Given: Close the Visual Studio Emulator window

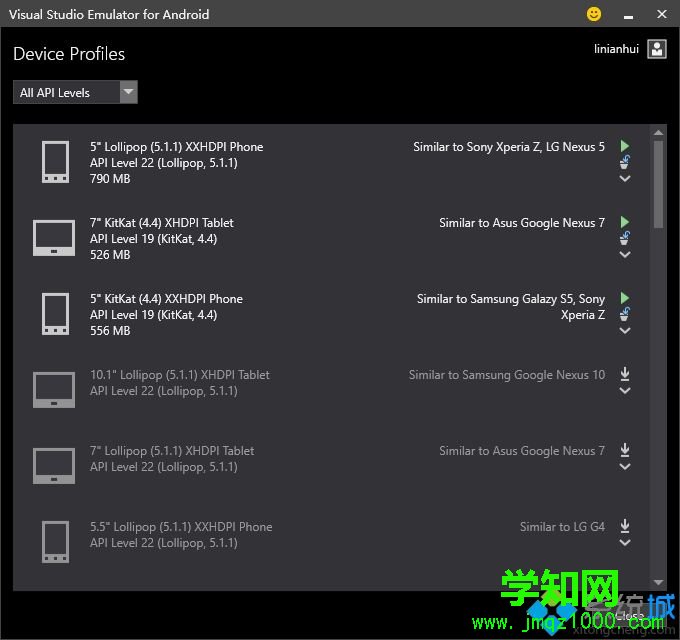Looking at the screenshot, I should point(661,14).
